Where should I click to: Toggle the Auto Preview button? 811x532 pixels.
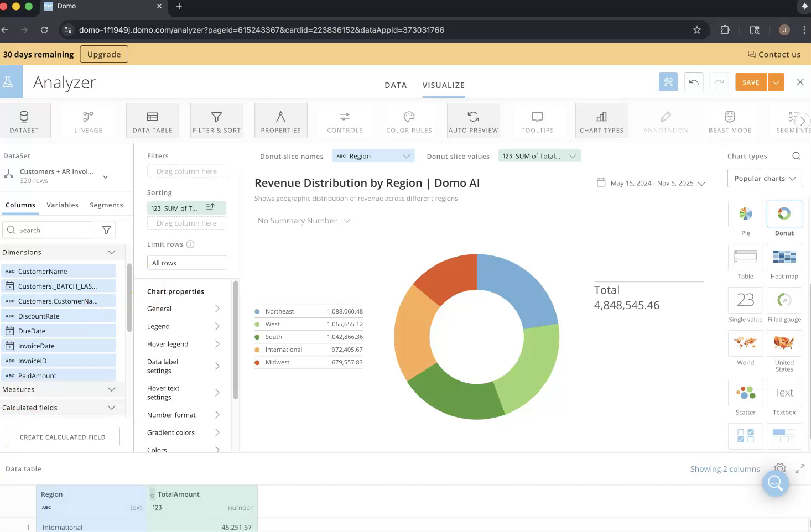[473, 121]
